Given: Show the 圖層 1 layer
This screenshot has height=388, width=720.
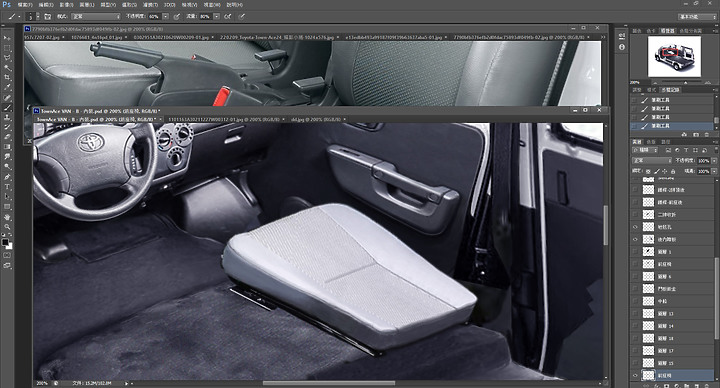Looking at the screenshot, I should click(635, 252).
